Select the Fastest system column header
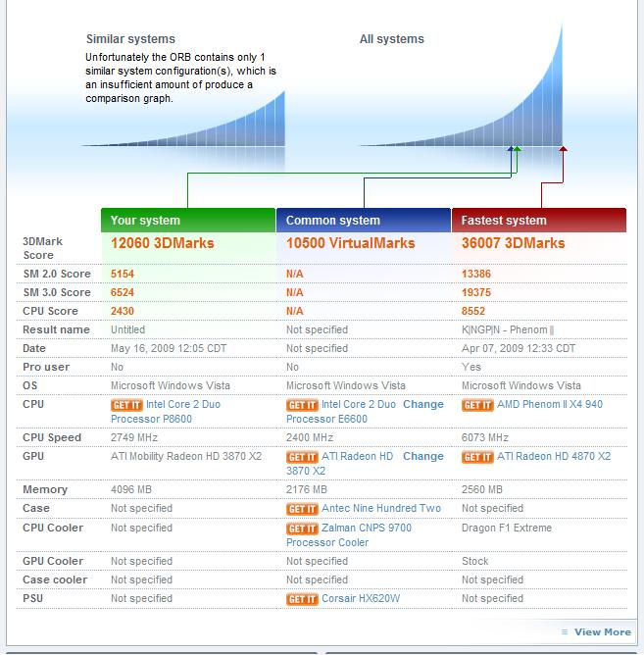The width and height of the screenshot is (644, 655). (539, 221)
